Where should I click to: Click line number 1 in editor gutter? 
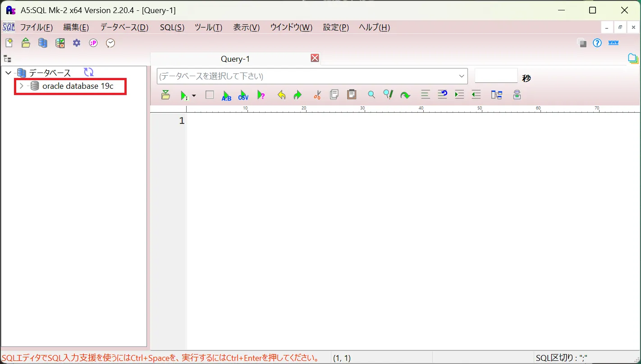click(182, 121)
